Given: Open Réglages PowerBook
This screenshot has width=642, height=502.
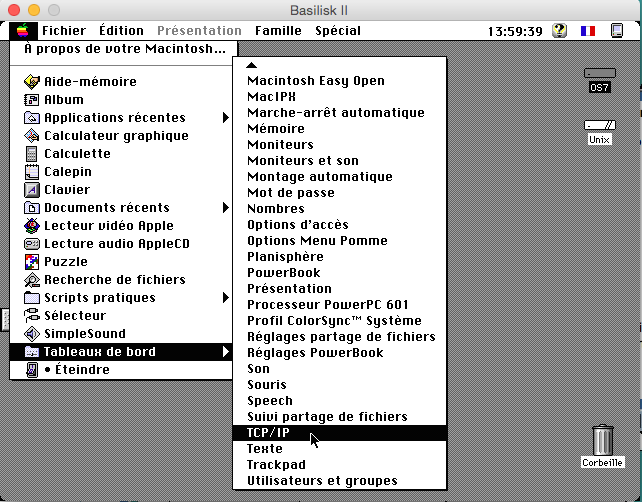Looking at the screenshot, I should point(339,353).
